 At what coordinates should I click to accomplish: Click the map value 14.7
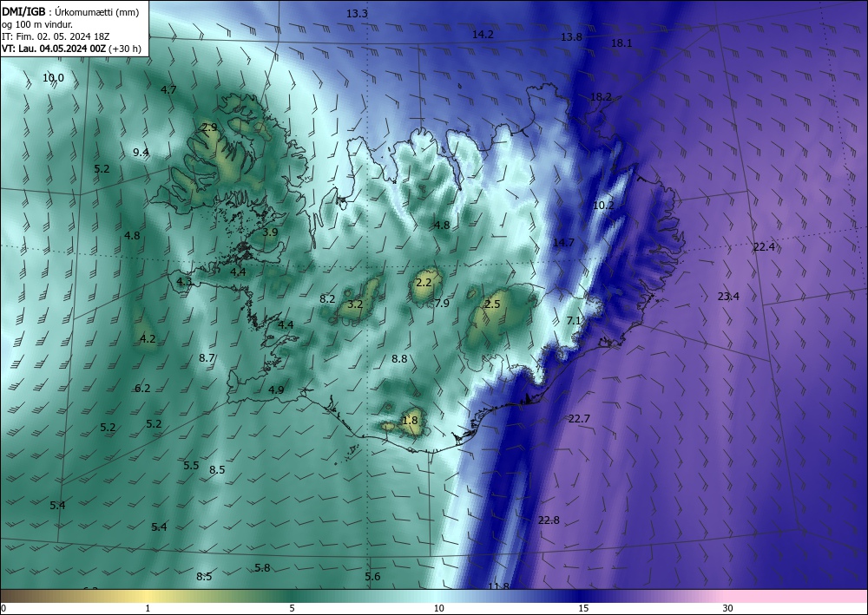pyautogui.click(x=563, y=242)
